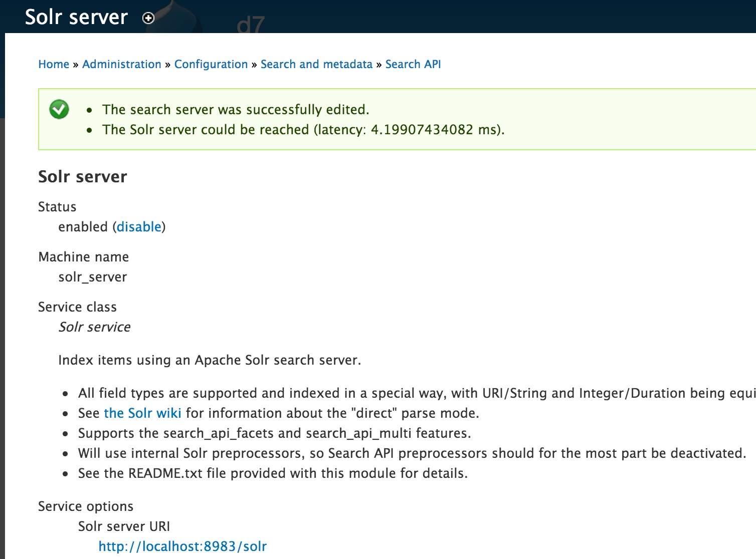Click the green checkmark status icon
The image size is (756, 559).
(59, 109)
